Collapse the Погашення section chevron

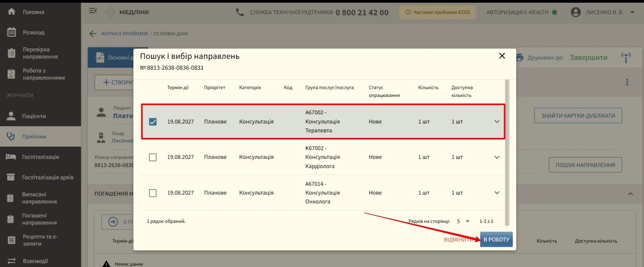click(631, 194)
